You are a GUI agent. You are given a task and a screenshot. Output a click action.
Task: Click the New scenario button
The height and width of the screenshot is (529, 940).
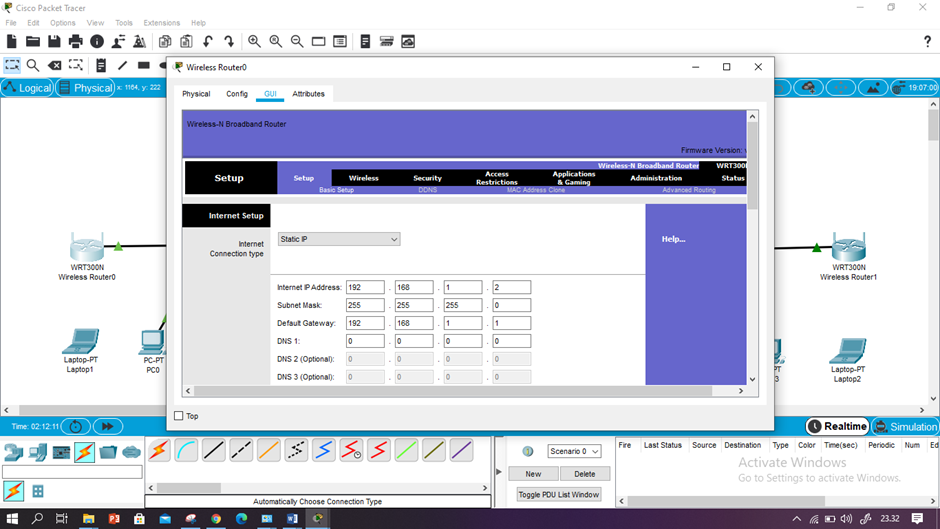(533, 474)
